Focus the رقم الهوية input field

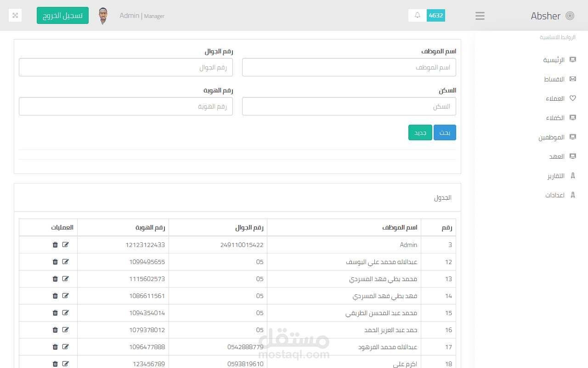[x=126, y=106]
